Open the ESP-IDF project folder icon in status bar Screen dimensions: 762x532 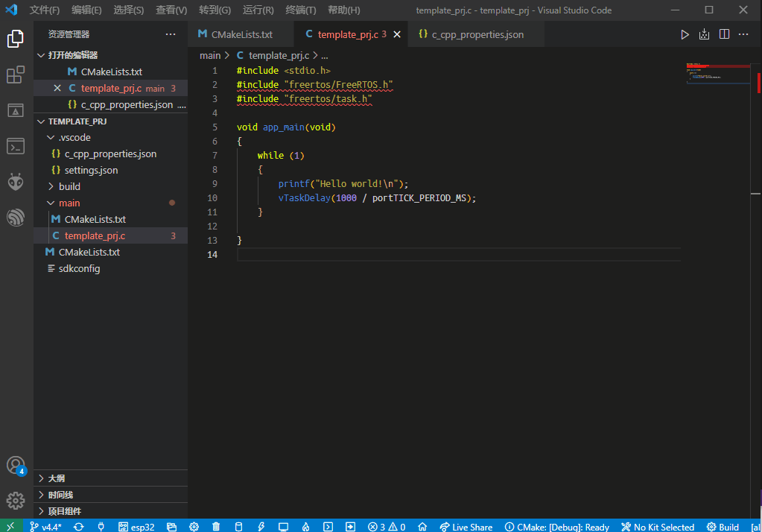point(171,527)
